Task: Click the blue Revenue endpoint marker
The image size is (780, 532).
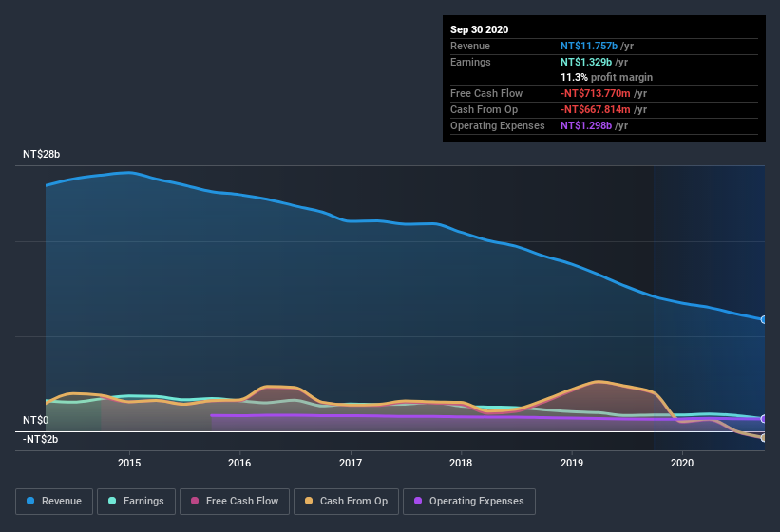Action: tap(764, 320)
